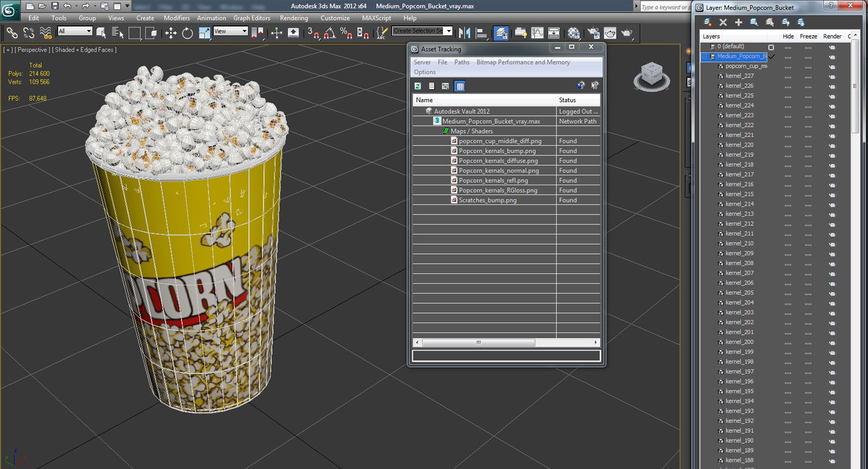
Task: Redo the last action
Action: [x=86, y=6]
